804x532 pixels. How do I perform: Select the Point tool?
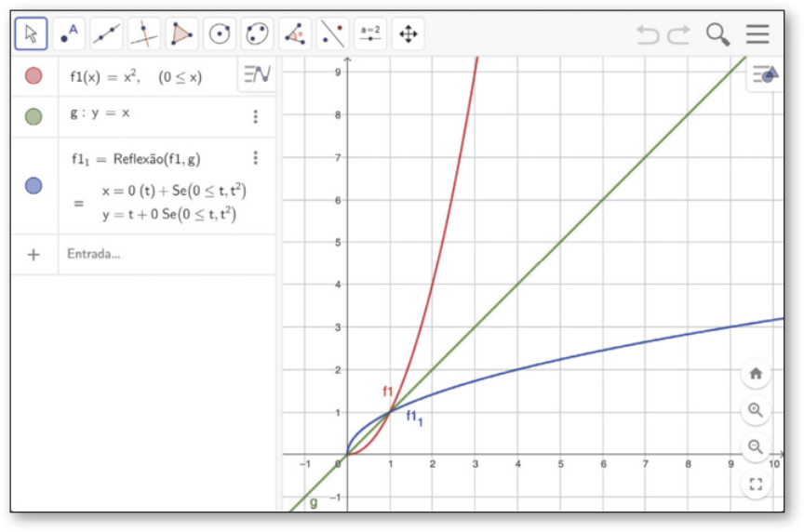tap(69, 33)
